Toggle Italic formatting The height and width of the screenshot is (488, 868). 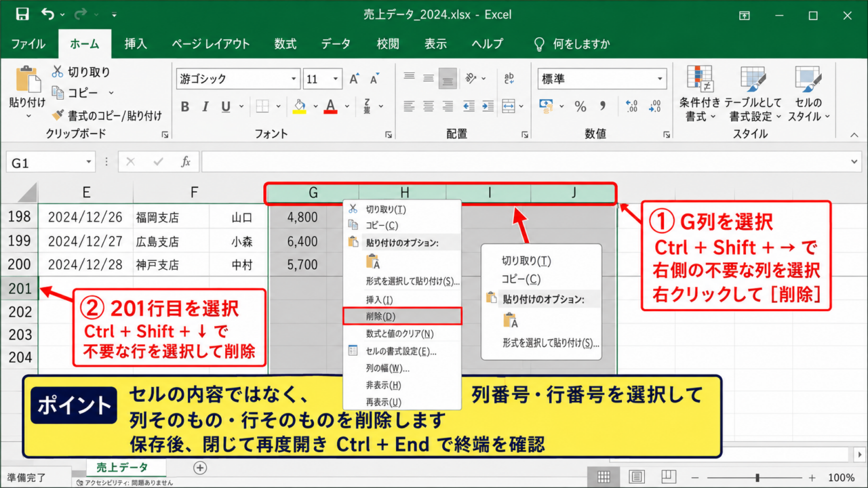tap(204, 106)
